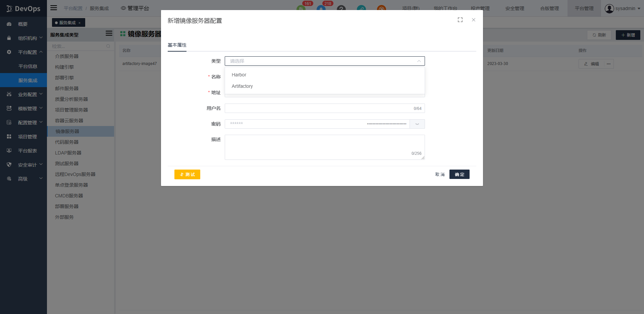Collapse the 类型 dropdown
The height and width of the screenshot is (314, 644).
[419, 61]
